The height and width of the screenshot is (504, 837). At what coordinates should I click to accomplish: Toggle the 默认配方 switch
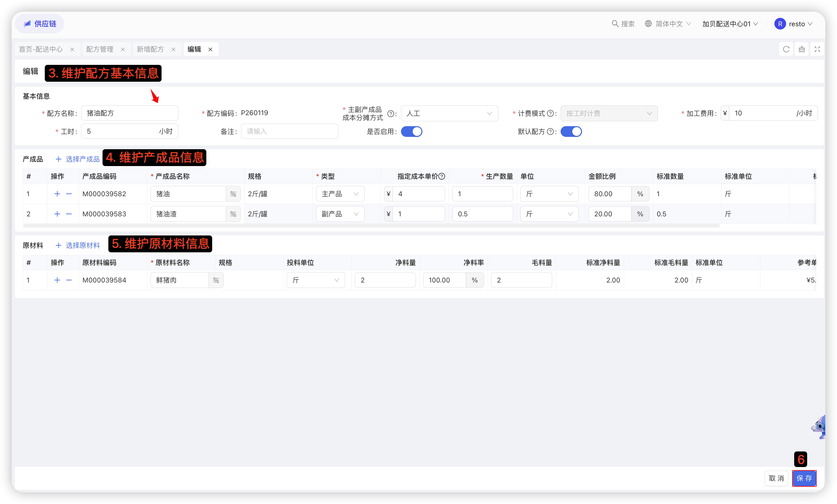(571, 132)
